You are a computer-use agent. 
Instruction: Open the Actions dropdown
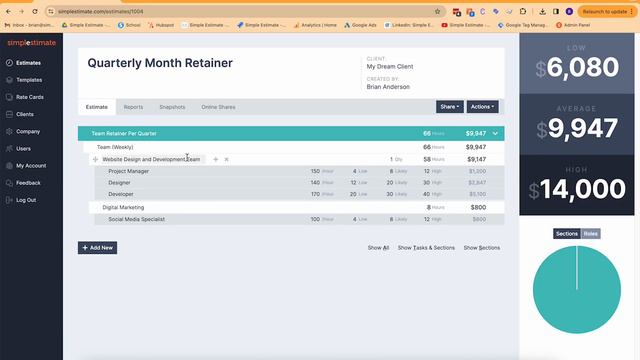482,107
